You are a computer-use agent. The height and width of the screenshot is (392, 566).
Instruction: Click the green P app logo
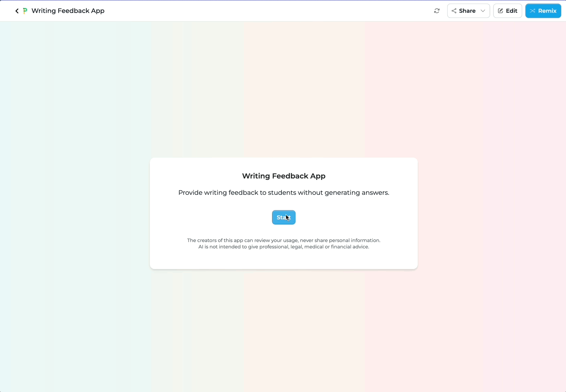(x=25, y=11)
